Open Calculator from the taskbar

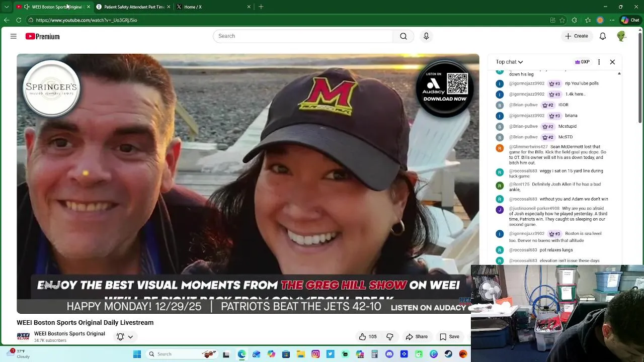[x=374, y=354]
